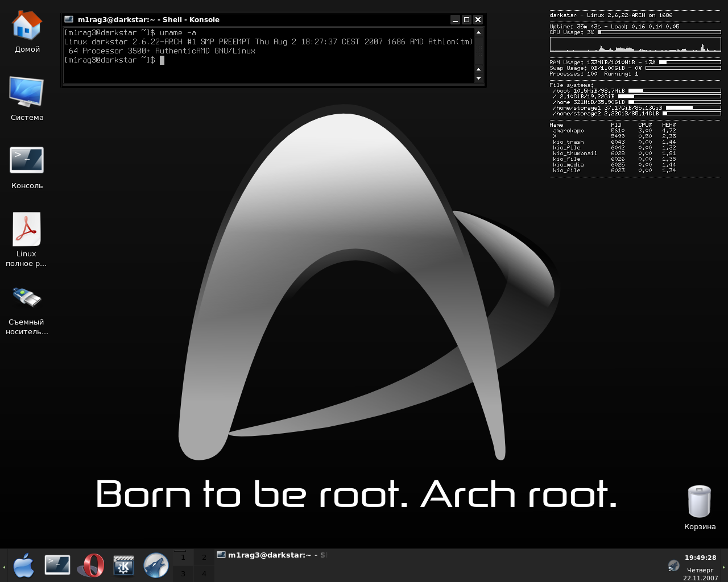
Task: Close the Konsole window
Action: coord(478,19)
